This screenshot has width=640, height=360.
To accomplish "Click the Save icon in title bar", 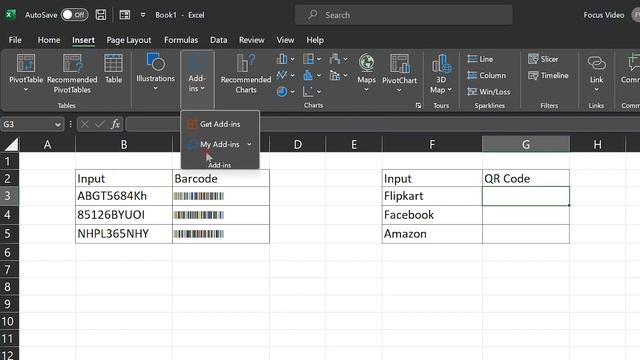I will (100, 15).
